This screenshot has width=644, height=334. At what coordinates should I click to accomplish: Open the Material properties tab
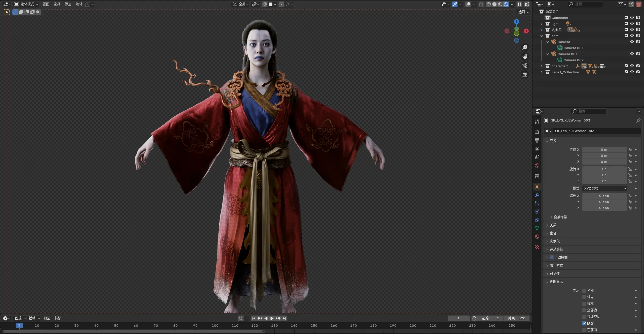tap(537, 236)
